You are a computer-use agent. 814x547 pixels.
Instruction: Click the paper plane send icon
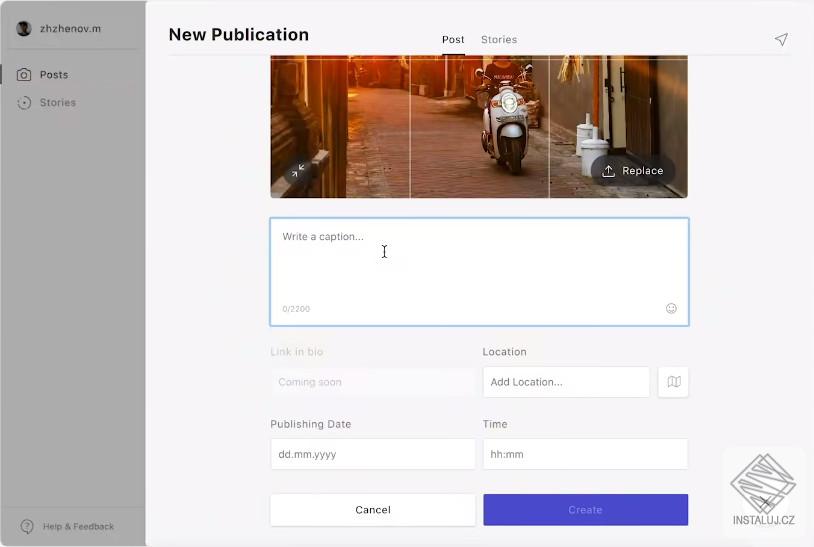[781, 39]
